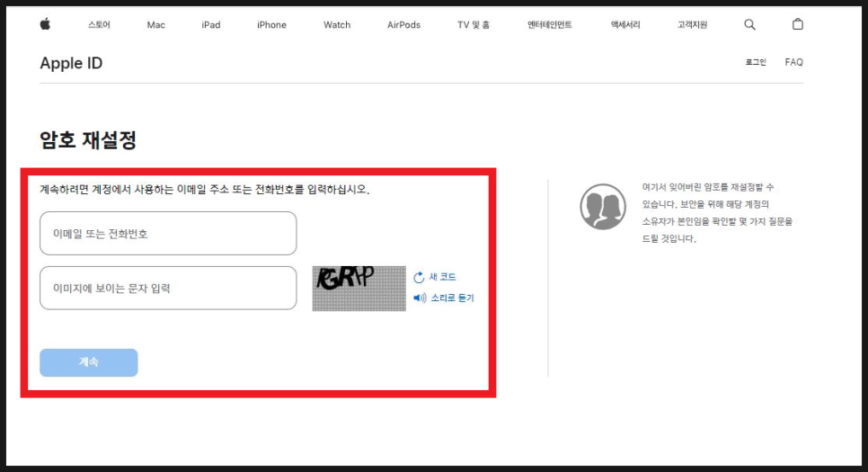Focus the 이미지에 보이는 문자 입력 field
The height and width of the screenshot is (472, 868).
pyautogui.click(x=168, y=288)
